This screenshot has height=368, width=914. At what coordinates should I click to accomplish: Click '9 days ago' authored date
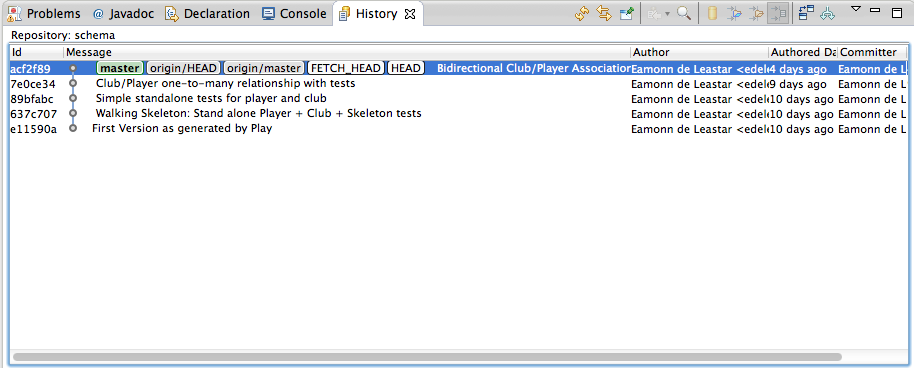pyautogui.click(x=798, y=84)
